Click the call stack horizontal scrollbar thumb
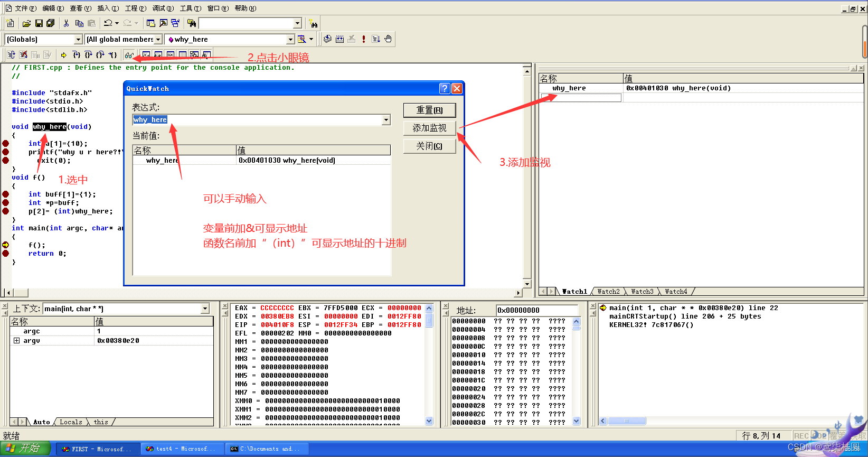Image resolution: width=868 pixels, height=457 pixels. (x=627, y=421)
